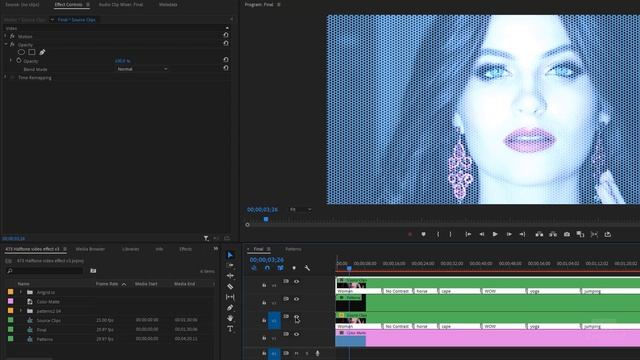The height and width of the screenshot is (360, 640).
Task: Click the Lift button in Program monitor
Action: click(x=539, y=234)
